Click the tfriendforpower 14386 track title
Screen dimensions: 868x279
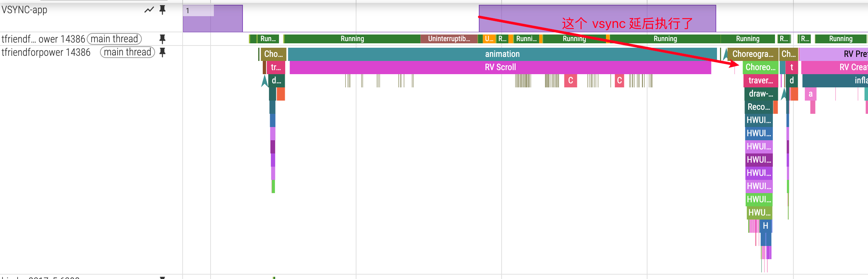[46, 52]
